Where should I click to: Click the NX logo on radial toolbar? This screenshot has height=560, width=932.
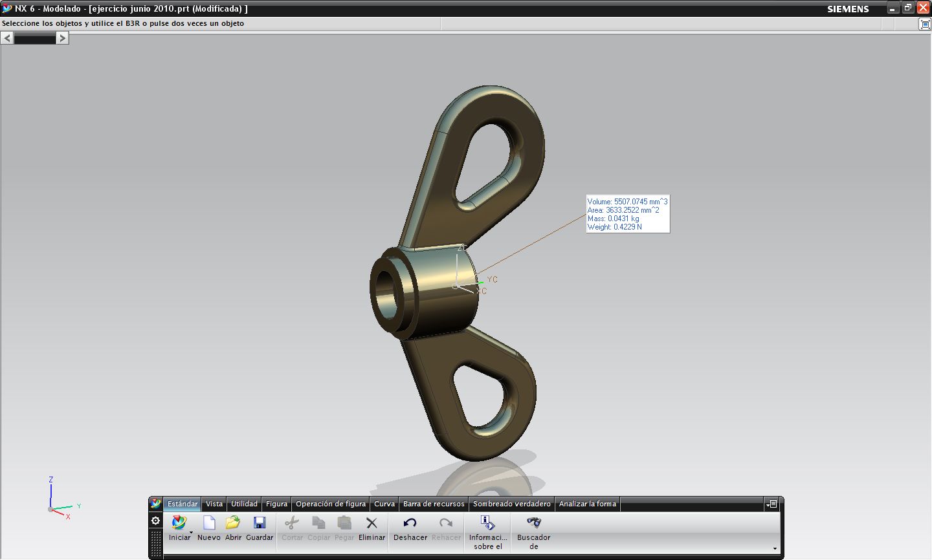(155, 504)
